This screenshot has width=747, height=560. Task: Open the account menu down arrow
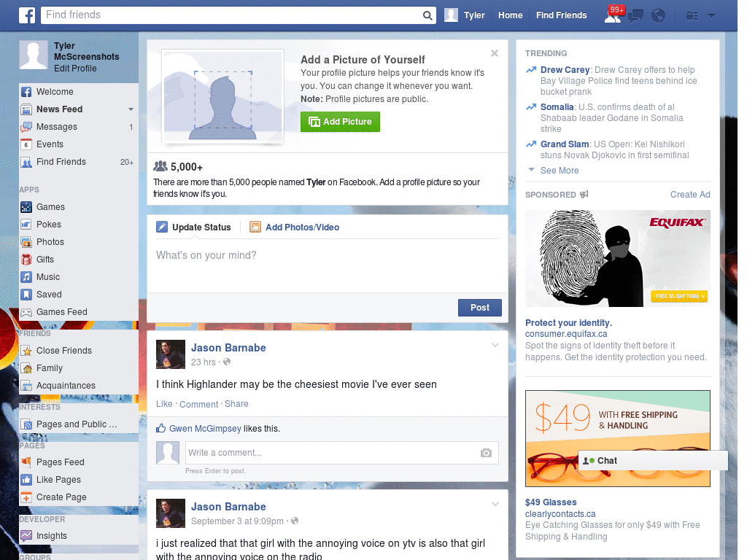(711, 16)
